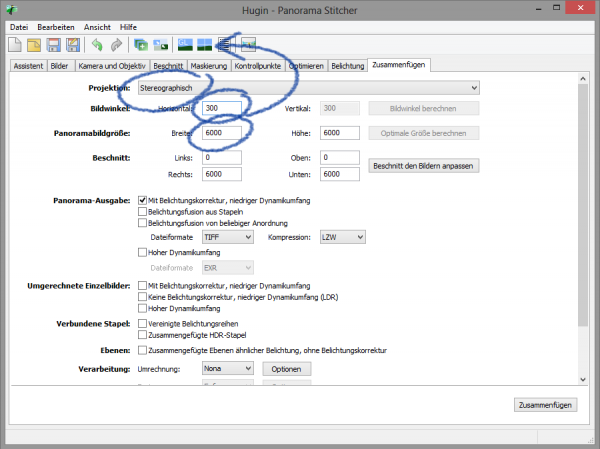Check Hoher Dynamikumfang under Panorama-Ausgabe
Viewport: 600px width, 449px height.
coord(142,252)
